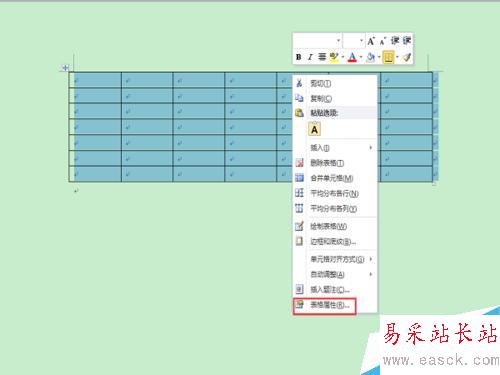The height and width of the screenshot is (375, 500).
Task: Choose Merge Cells (合并单元格) menu entry
Action: tap(335, 178)
